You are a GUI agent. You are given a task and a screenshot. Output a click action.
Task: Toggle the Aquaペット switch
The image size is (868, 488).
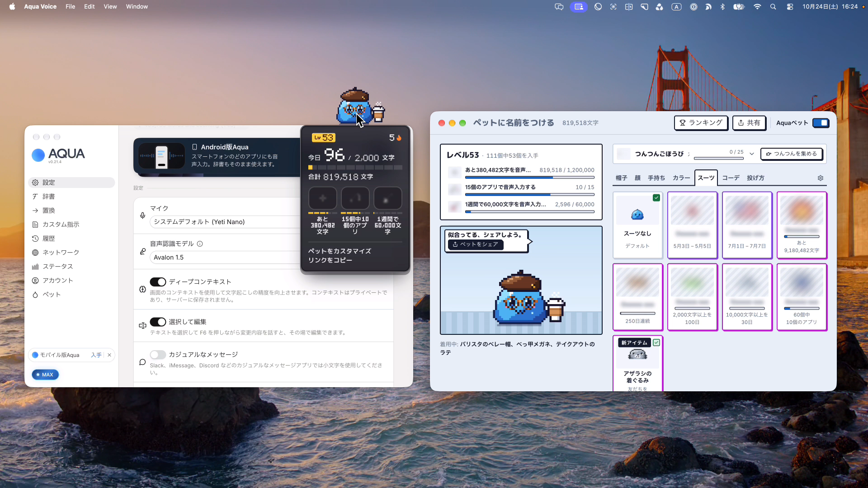point(821,123)
